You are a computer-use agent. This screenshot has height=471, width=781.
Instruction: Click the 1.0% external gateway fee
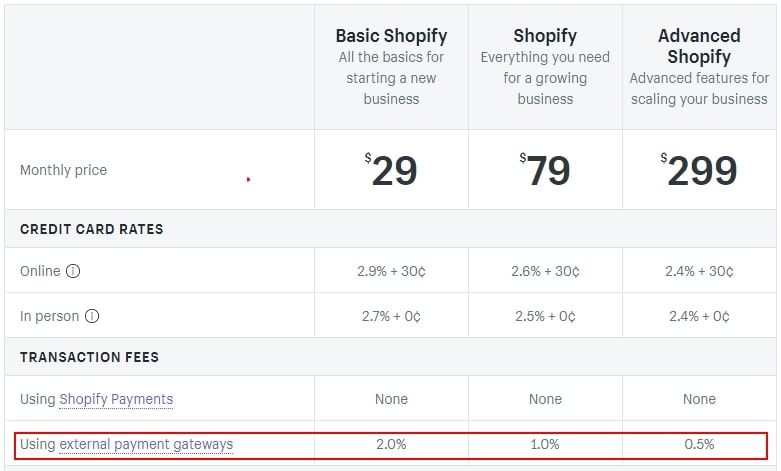(x=545, y=444)
